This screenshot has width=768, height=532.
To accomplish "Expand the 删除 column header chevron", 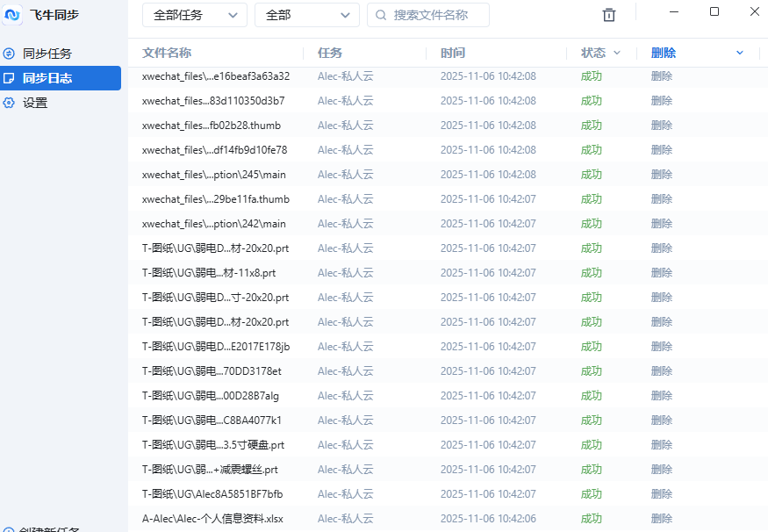I will tap(740, 53).
